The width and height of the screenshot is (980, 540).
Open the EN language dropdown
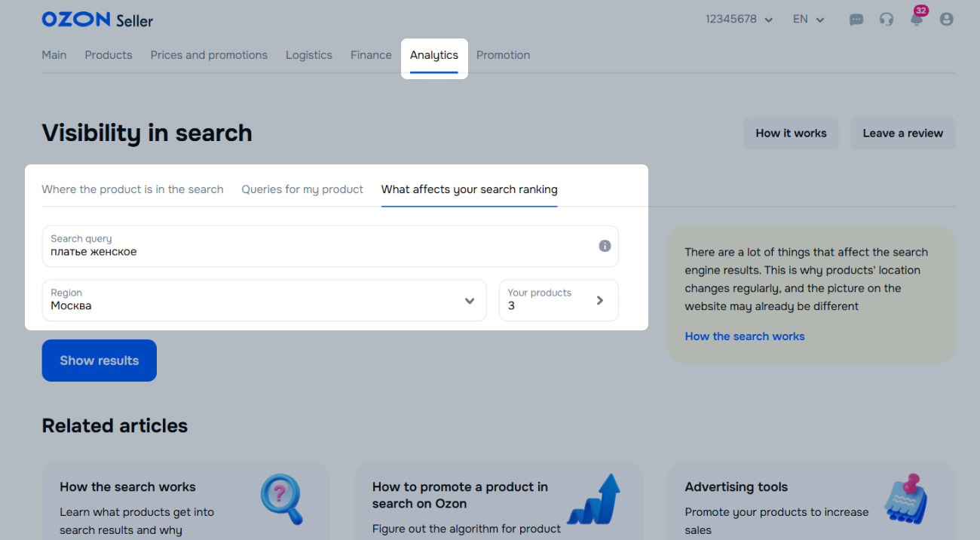pos(808,20)
